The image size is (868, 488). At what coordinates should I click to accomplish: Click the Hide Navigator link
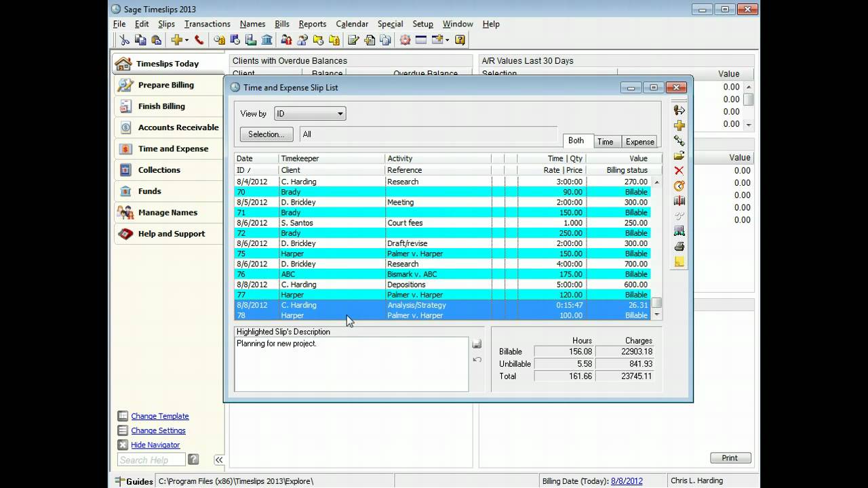(155, 445)
